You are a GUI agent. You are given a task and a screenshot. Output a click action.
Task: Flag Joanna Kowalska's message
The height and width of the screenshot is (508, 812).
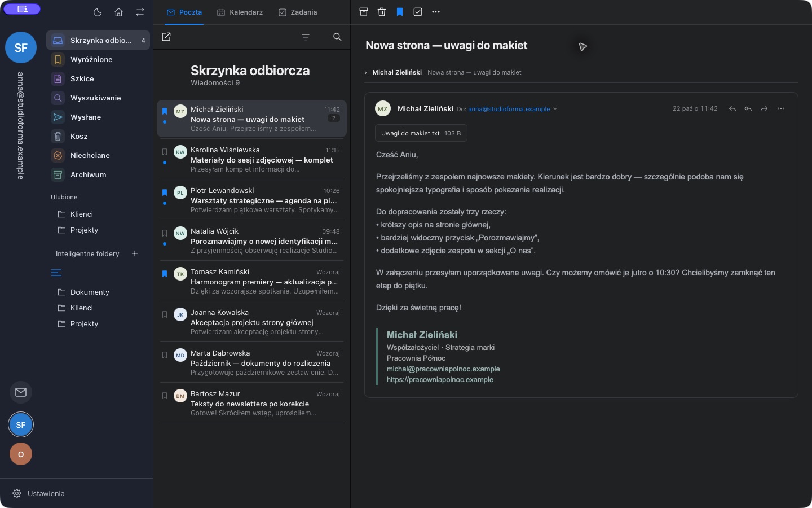pos(165,314)
